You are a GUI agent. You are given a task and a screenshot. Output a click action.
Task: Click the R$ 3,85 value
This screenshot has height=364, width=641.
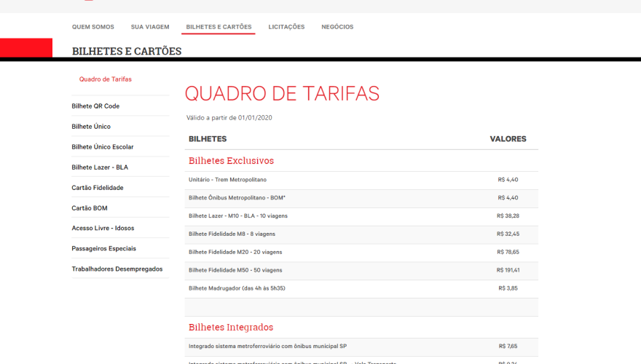pyautogui.click(x=508, y=288)
